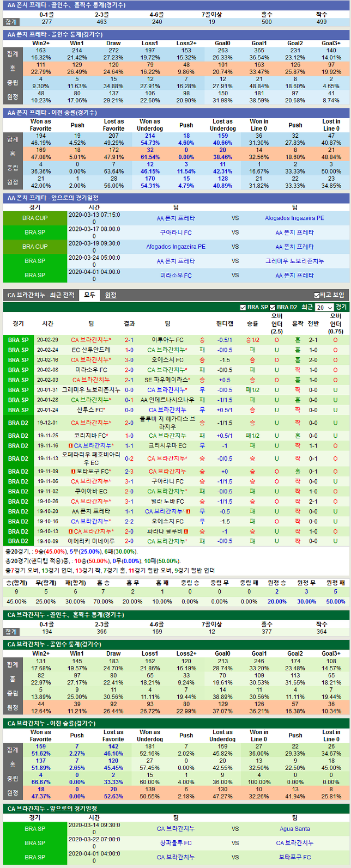This screenshot has height=868, width=351.
Task: Open 그레미우 노보리존치누 in 20-01-31 result row
Action: (91, 390)
